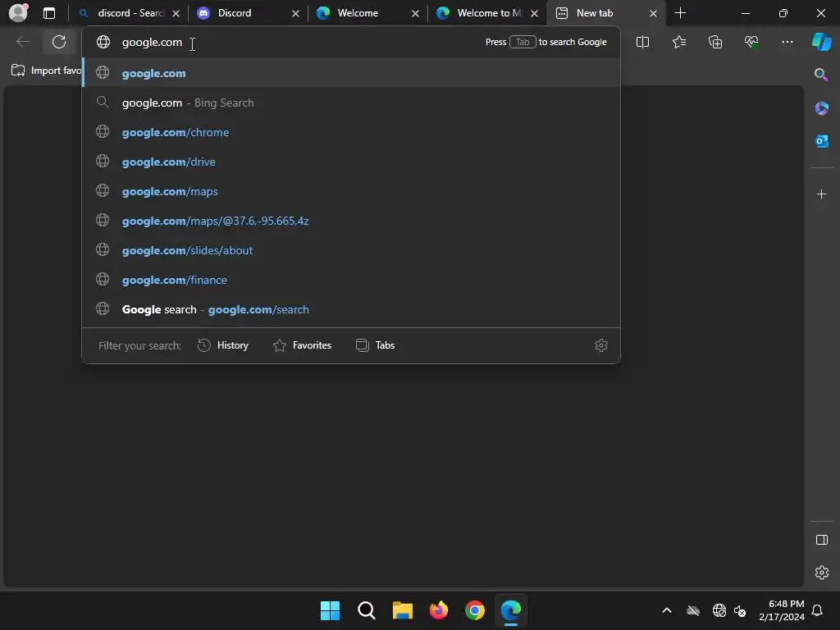Filter suggestions by Tabs
The width and height of the screenshot is (840, 630).
[375, 345]
